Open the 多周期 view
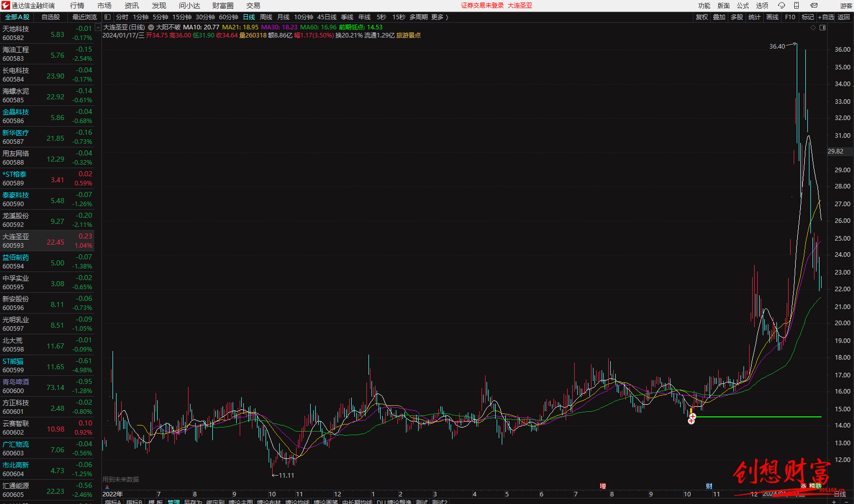The image size is (854, 504). point(419,17)
